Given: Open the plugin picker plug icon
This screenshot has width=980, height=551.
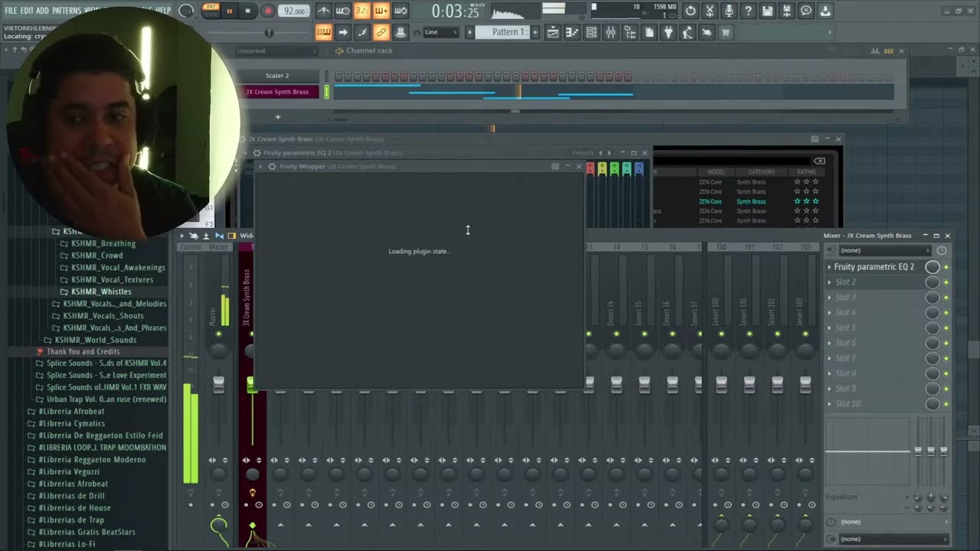Looking at the screenshot, I should click(x=668, y=32).
